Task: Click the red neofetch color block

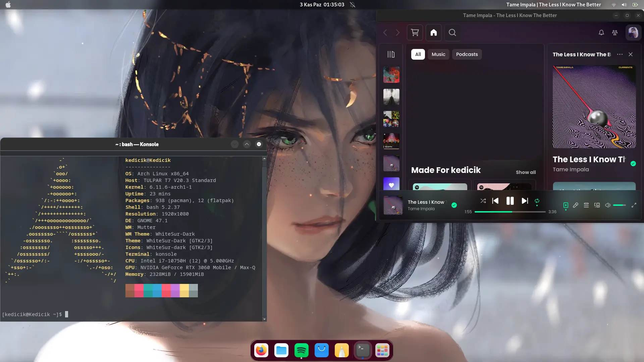Action: [x=166, y=291]
